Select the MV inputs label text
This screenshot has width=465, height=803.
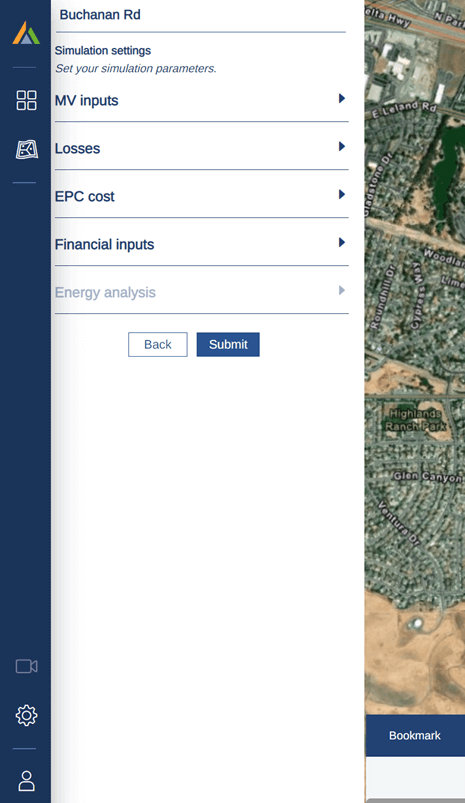point(87,100)
